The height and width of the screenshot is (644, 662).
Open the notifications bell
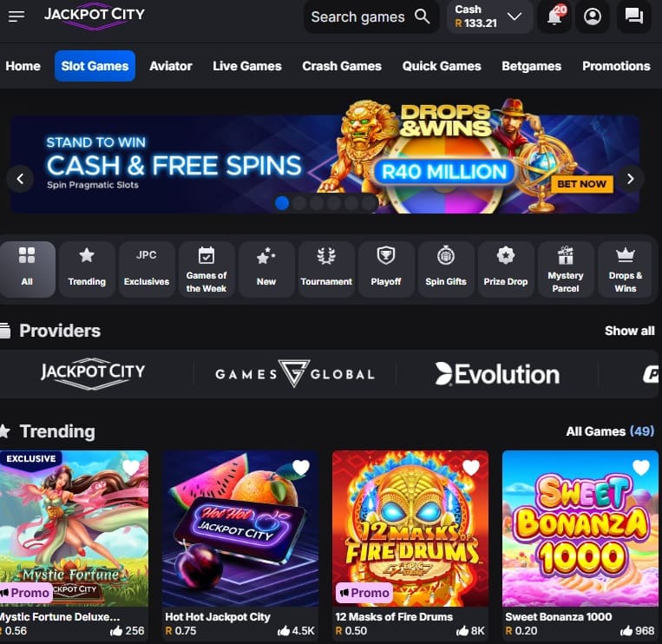point(554,16)
